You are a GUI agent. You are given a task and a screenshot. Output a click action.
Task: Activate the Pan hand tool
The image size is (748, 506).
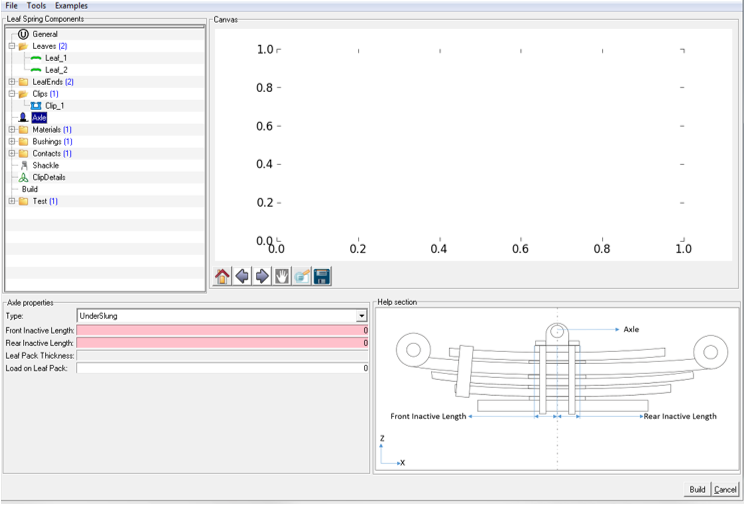282,276
